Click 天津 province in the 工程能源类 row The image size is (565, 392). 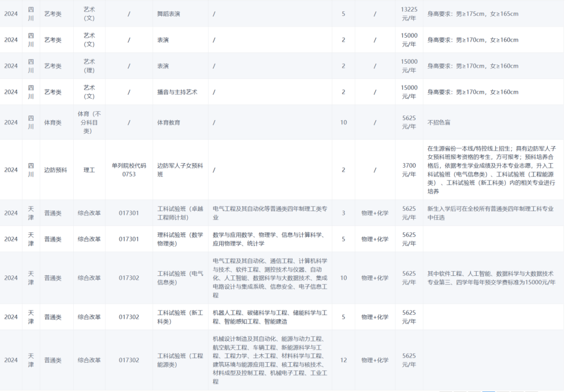click(x=31, y=360)
